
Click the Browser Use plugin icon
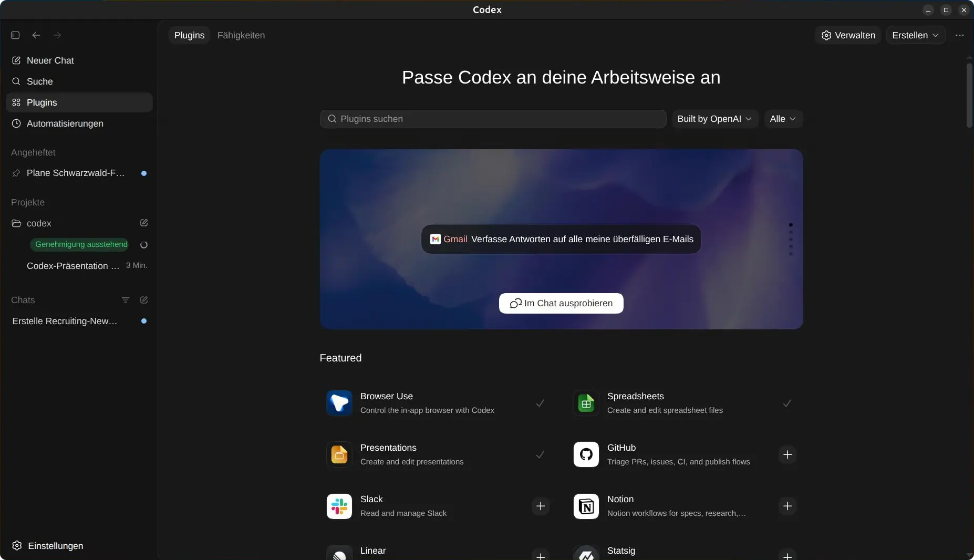tap(339, 403)
